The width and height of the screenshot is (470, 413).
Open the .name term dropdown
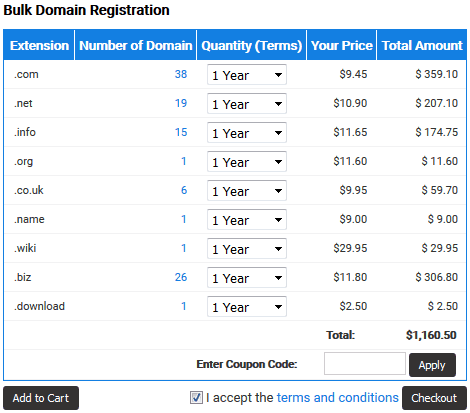tap(247, 220)
